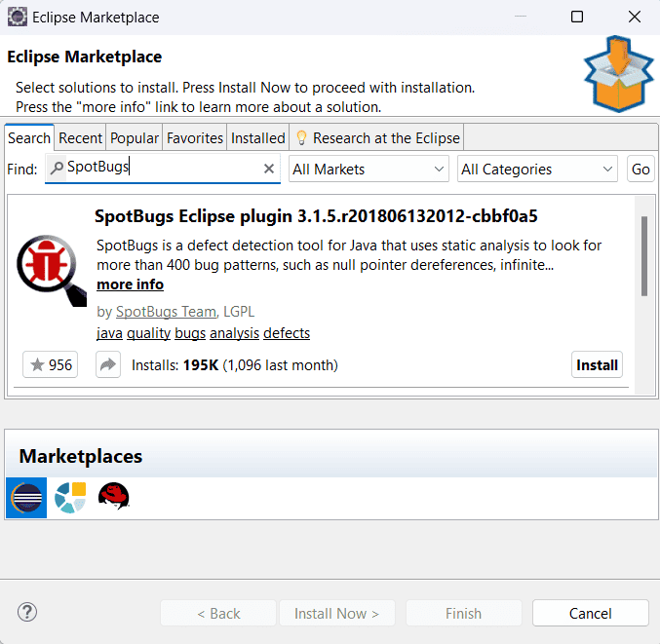This screenshot has height=644, width=660.
Task: Click the Go search button
Action: [x=641, y=170]
